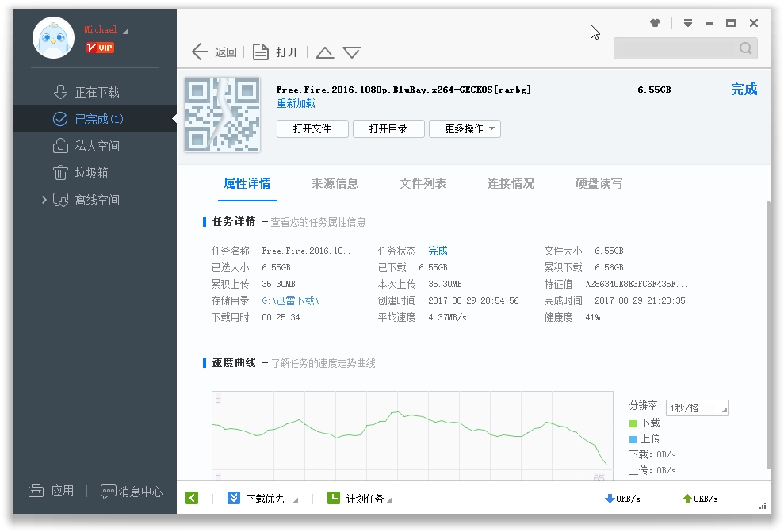Expand the 计划任务 dropdown arrow
784x532 pixels.
coord(389,500)
